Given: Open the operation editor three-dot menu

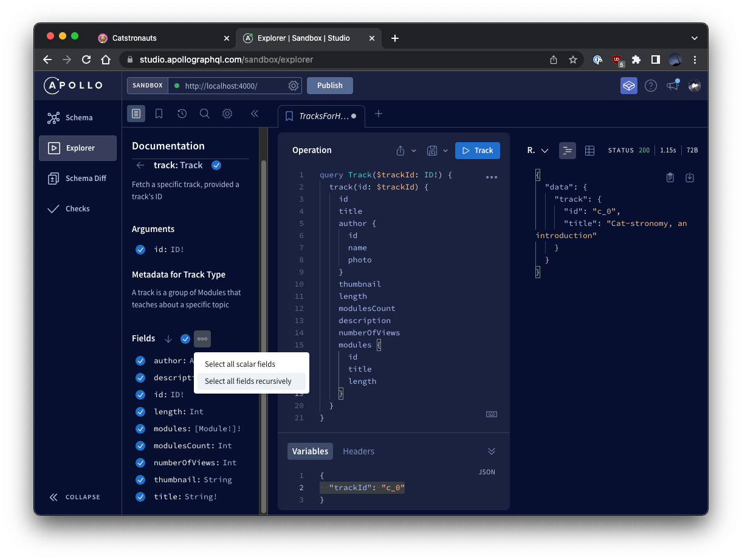Looking at the screenshot, I should [492, 177].
